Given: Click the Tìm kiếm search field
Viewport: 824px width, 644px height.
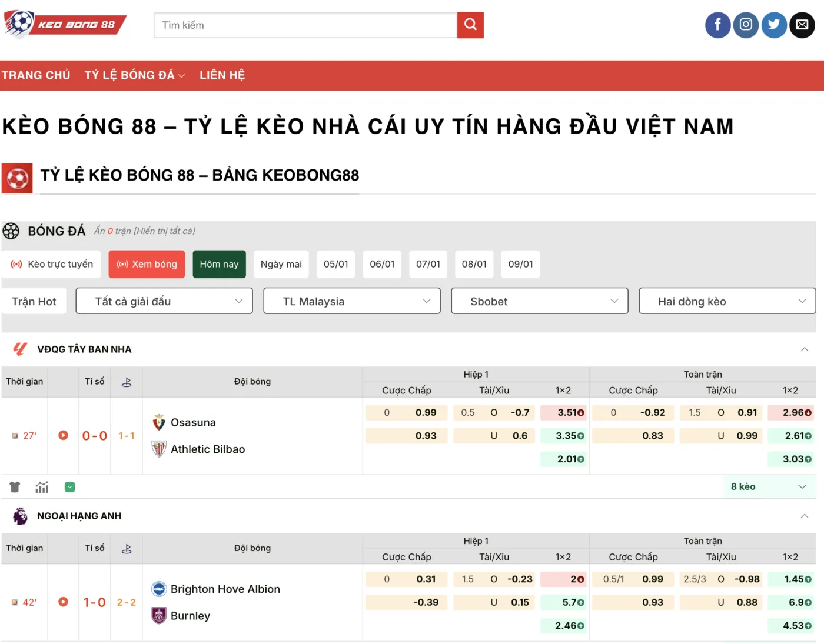Looking at the screenshot, I should tap(305, 25).
